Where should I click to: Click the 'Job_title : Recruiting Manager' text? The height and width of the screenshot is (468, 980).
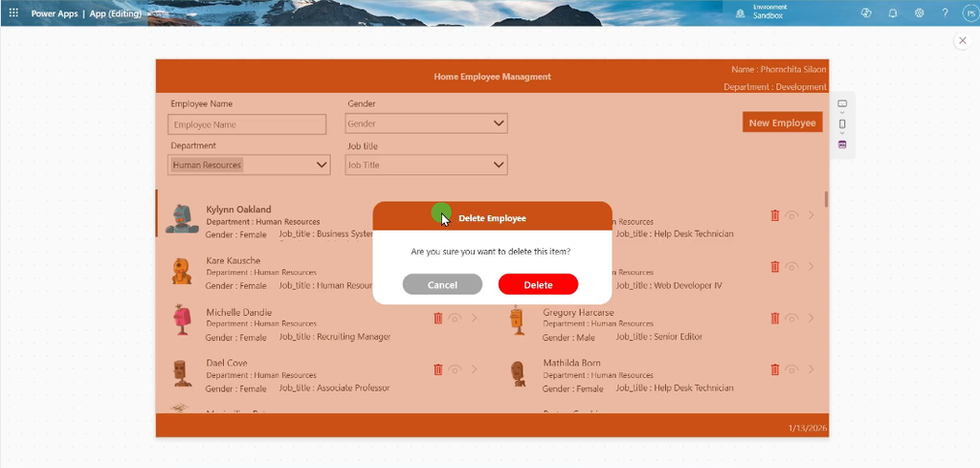coord(335,337)
